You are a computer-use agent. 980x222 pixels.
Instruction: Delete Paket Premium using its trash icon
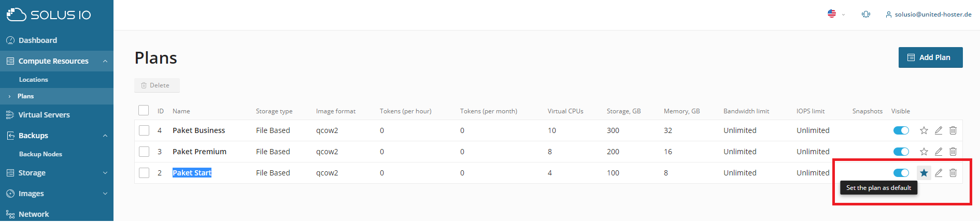[x=953, y=152]
